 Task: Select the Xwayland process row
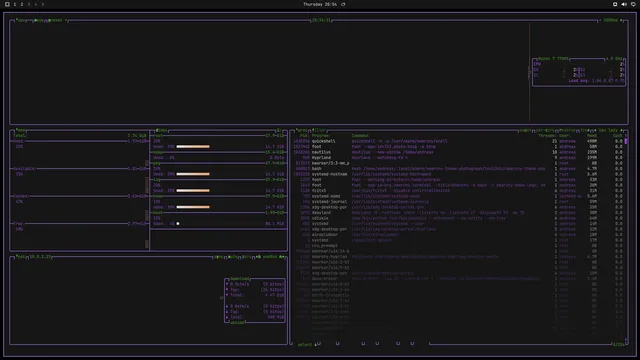pos(457,213)
